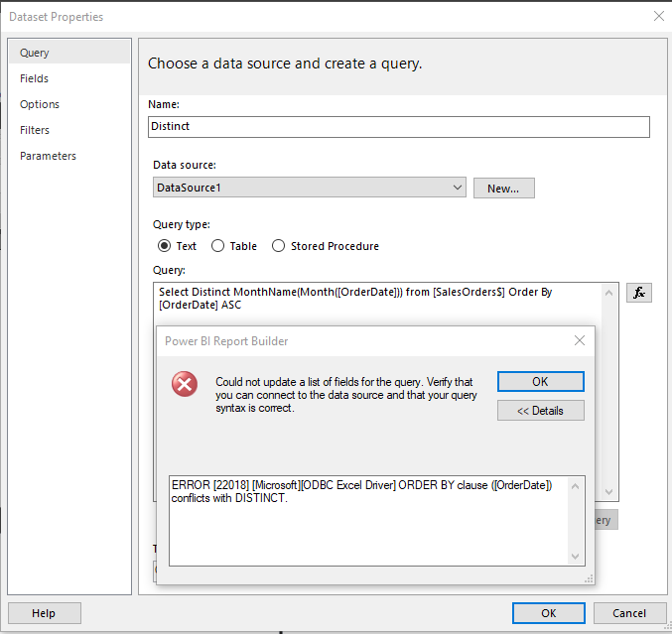This screenshot has width=672, height=634.
Task: Click OK in the error dialog
Action: point(540,381)
